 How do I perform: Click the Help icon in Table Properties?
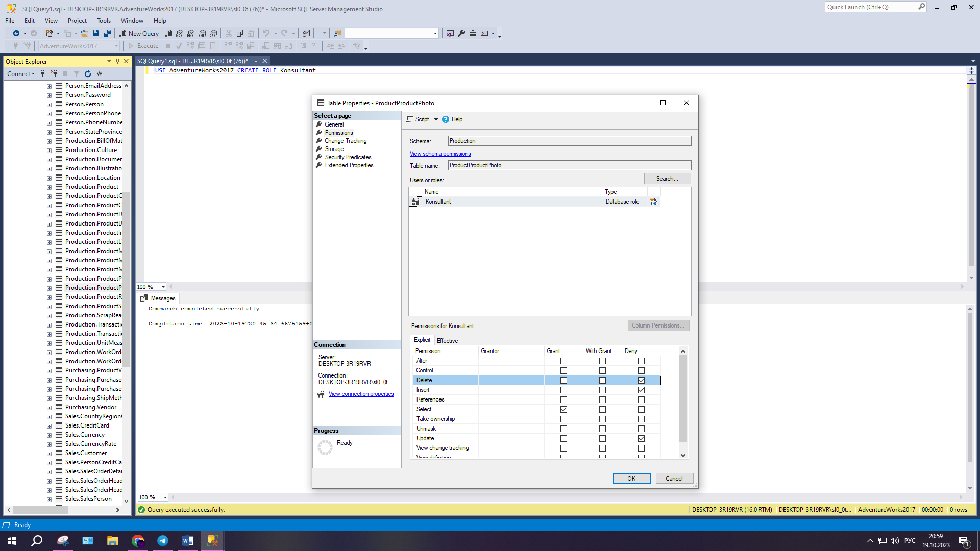(x=446, y=119)
